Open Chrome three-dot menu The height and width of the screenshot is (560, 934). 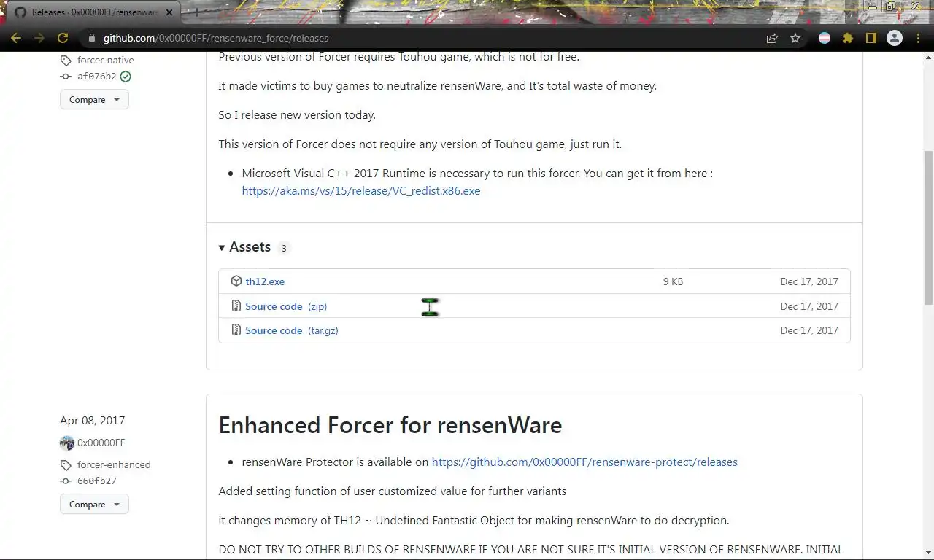(x=918, y=38)
